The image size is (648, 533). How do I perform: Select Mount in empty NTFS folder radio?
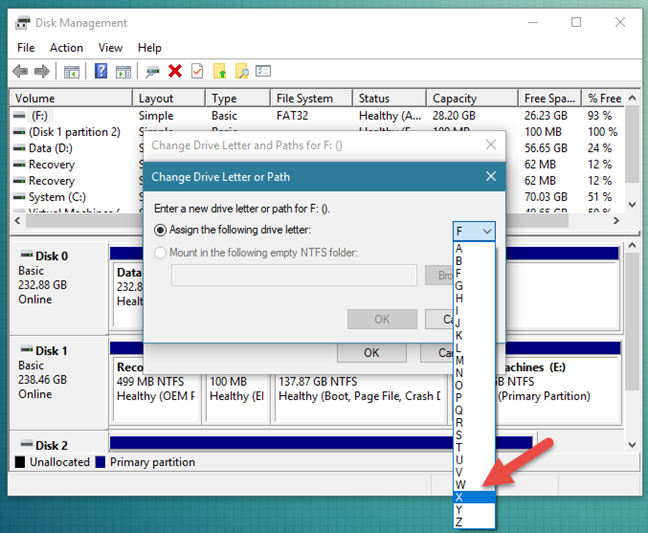click(160, 253)
